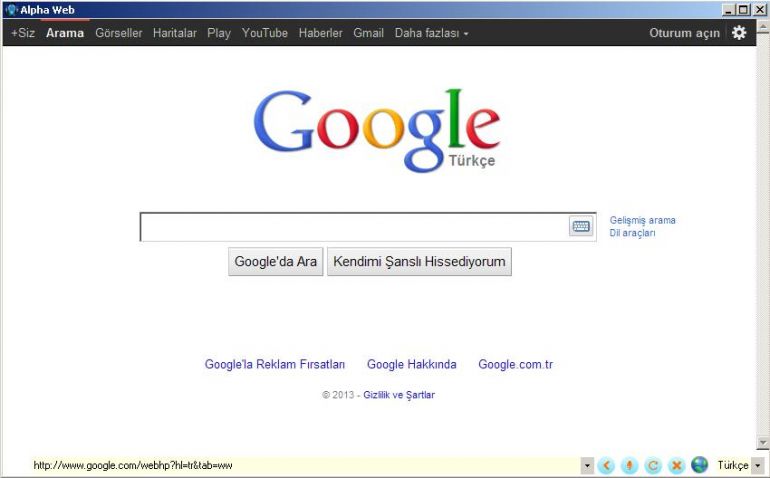
Task: Click the vertical scrollbar up arrow
Action: [x=763, y=27]
